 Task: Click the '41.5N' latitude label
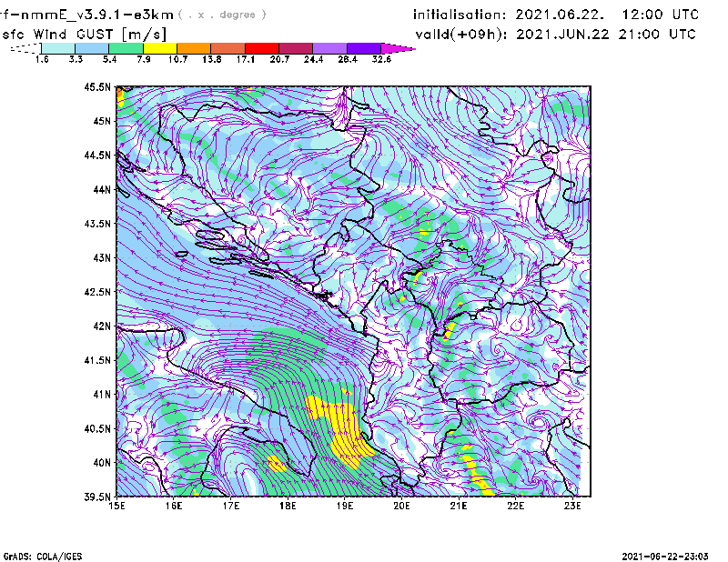coord(97,360)
